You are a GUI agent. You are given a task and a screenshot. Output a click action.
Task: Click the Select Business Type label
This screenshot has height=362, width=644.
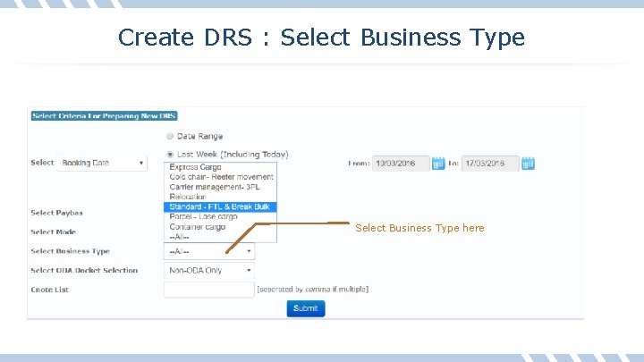click(71, 251)
